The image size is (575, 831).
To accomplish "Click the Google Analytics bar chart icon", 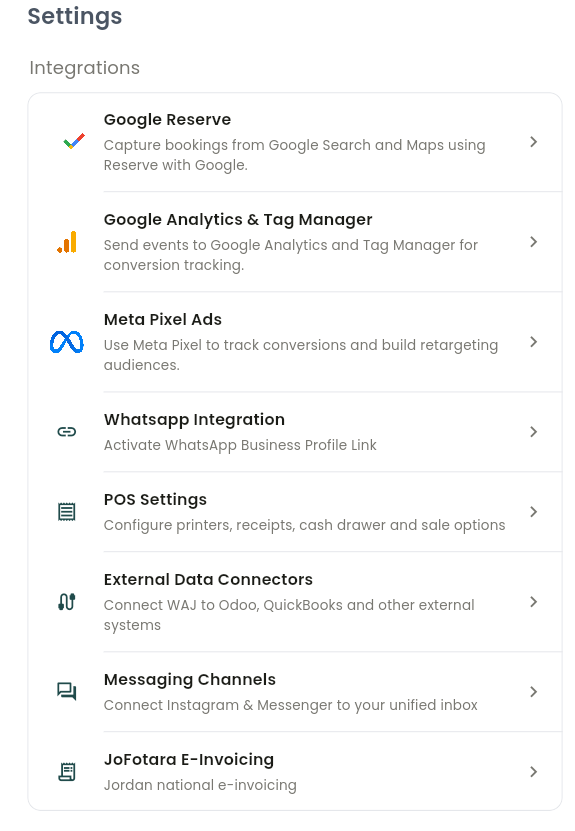I will coord(67,242).
